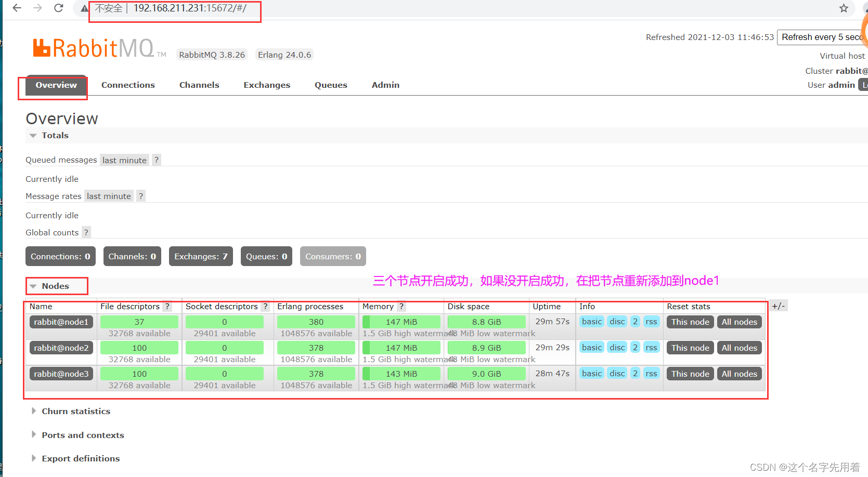The width and height of the screenshot is (868, 477).
Task: Click Exchanges: 7 count button
Action: [201, 256]
